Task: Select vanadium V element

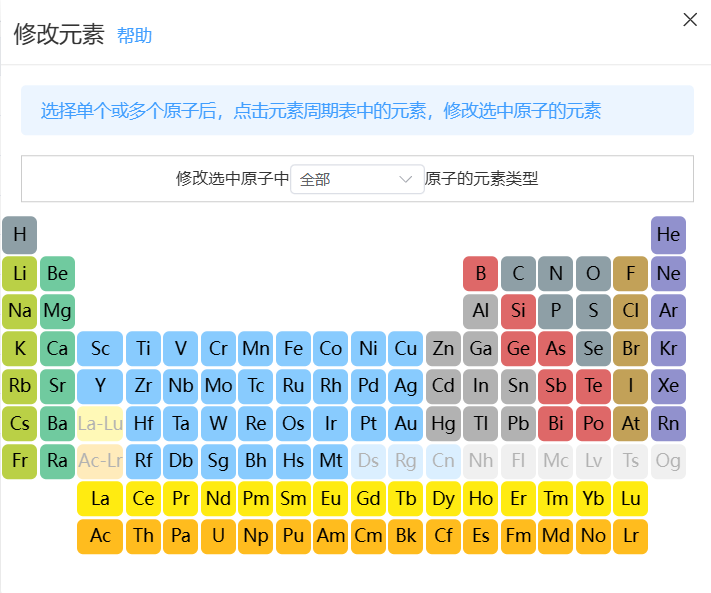Action: point(180,349)
